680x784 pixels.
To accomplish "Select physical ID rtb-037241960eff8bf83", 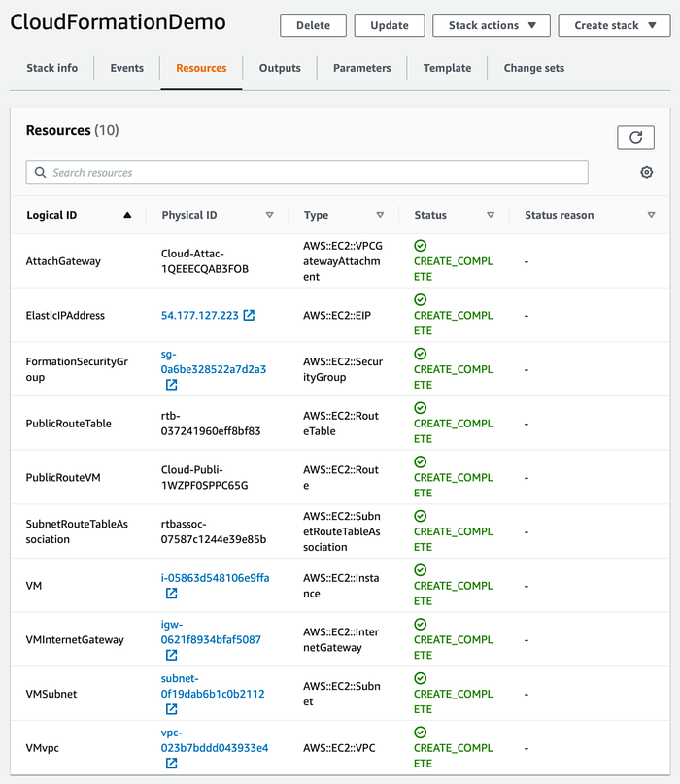I will click(211, 424).
